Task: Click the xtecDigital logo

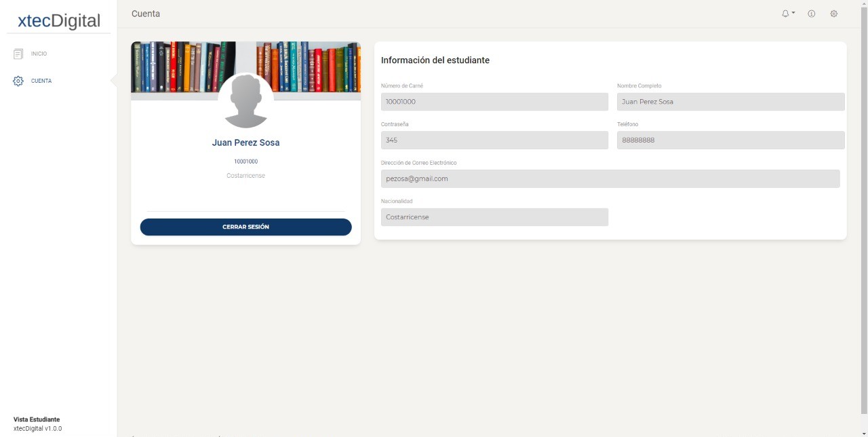Action: [x=59, y=20]
